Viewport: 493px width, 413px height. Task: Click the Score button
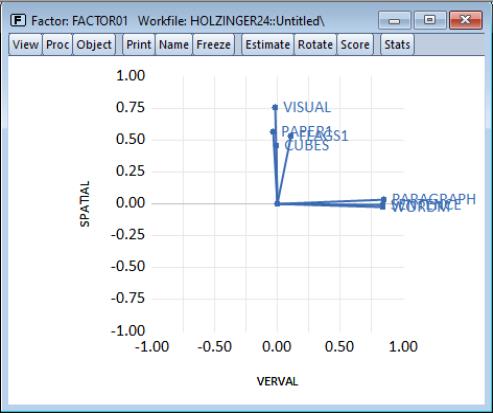pyautogui.click(x=355, y=44)
